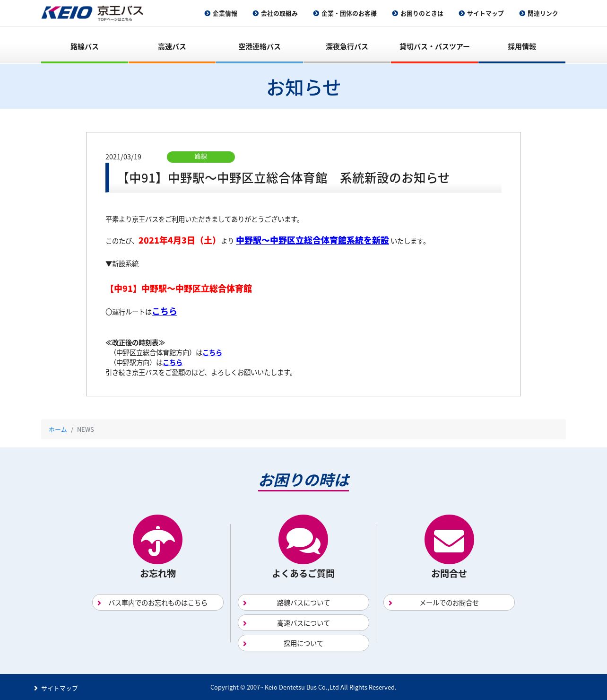
Task: Open the 路線バス navigation tab
Action: (85, 46)
